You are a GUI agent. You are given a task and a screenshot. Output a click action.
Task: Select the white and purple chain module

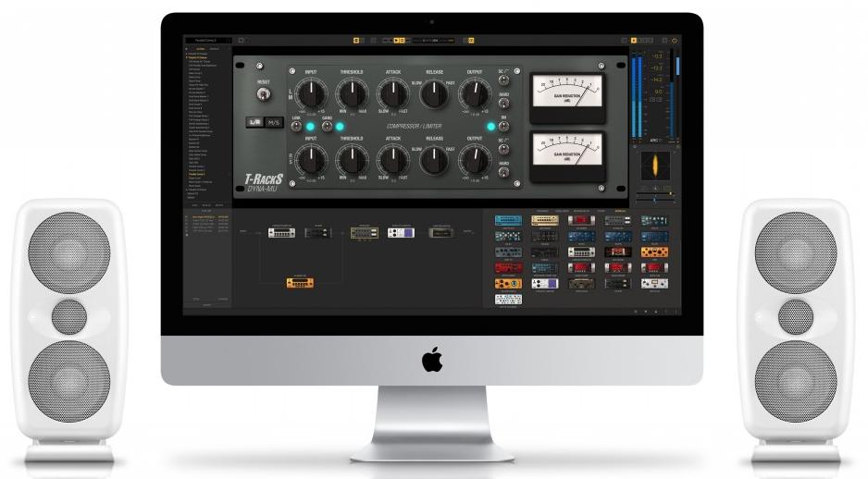(401, 233)
